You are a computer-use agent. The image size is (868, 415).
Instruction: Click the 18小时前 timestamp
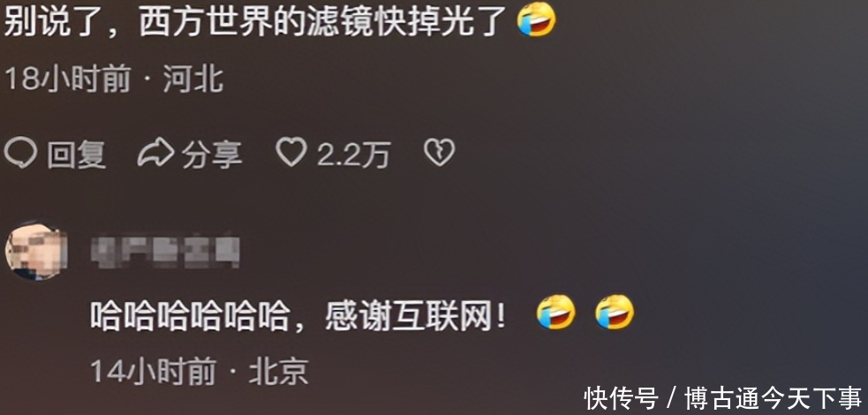67,79
